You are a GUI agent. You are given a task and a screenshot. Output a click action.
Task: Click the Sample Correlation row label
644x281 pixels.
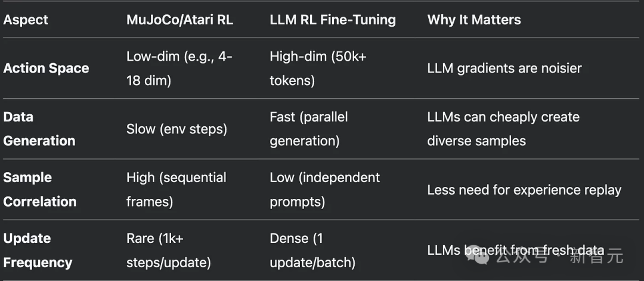tap(40, 189)
